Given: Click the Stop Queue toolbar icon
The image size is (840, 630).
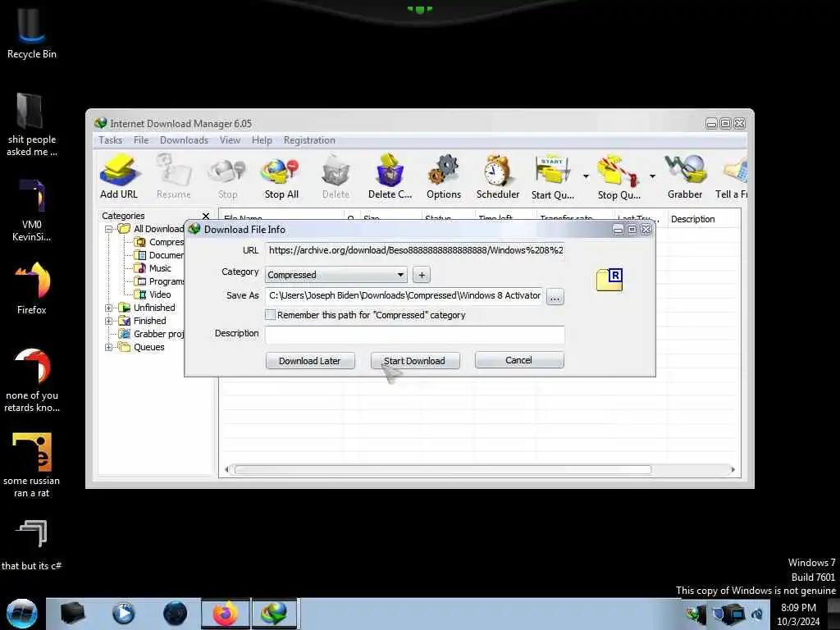Looking at the screenshot, I should (619, 176).
